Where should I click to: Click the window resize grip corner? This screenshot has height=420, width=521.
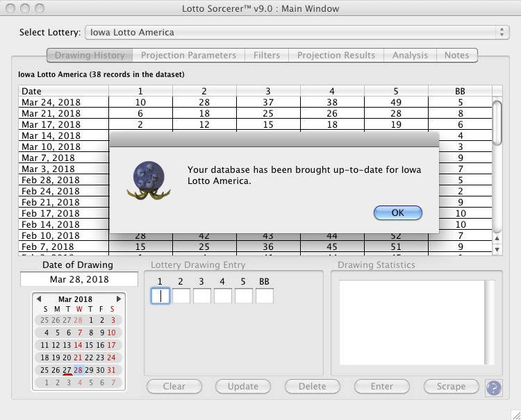pos(516,415)
